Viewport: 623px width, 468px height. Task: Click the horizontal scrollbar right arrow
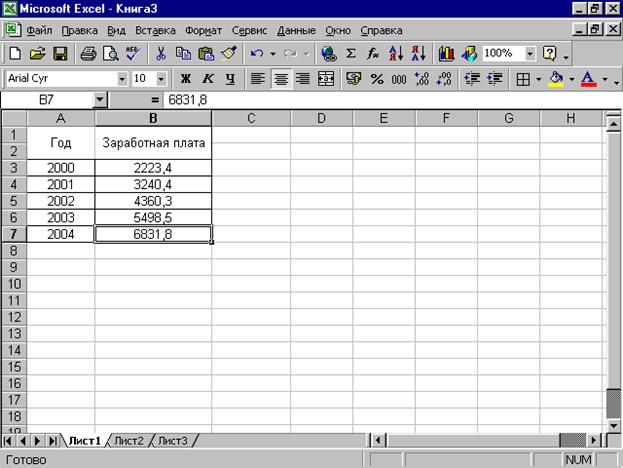[593, 440]
